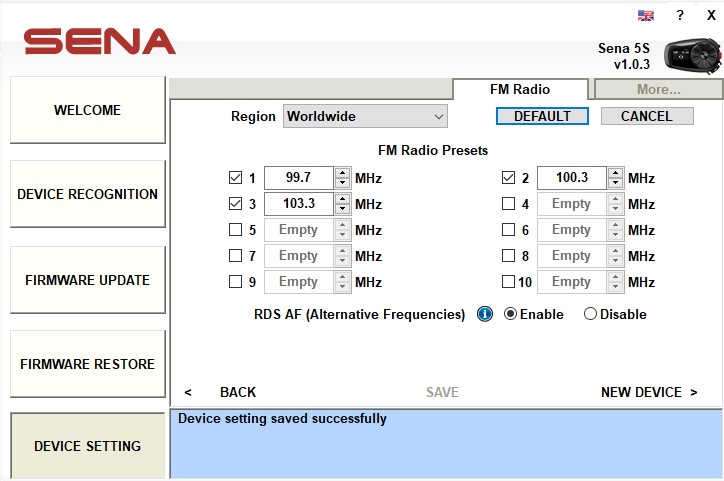Increase preset 3 frequency with up arrow
This screenshot has width=724, height=481.
[x=342, y=199]
